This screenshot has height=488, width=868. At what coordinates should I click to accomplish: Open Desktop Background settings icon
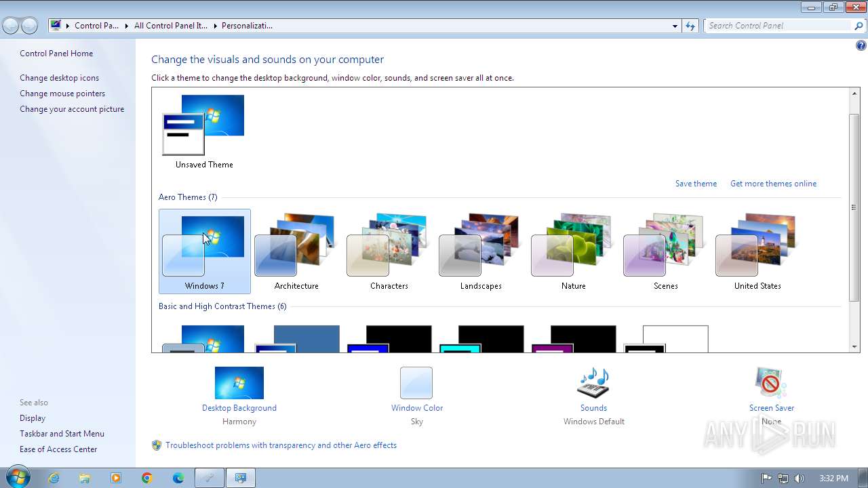[x=239, y=383]
